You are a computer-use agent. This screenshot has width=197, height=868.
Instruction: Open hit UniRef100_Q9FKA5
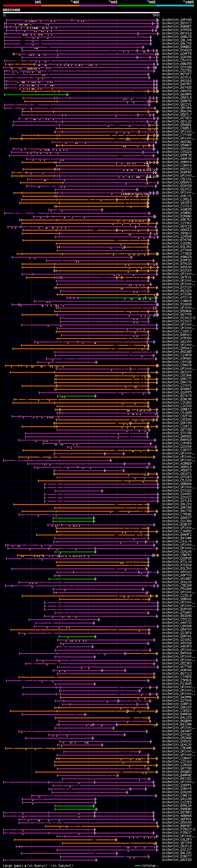tap(177, 20)
